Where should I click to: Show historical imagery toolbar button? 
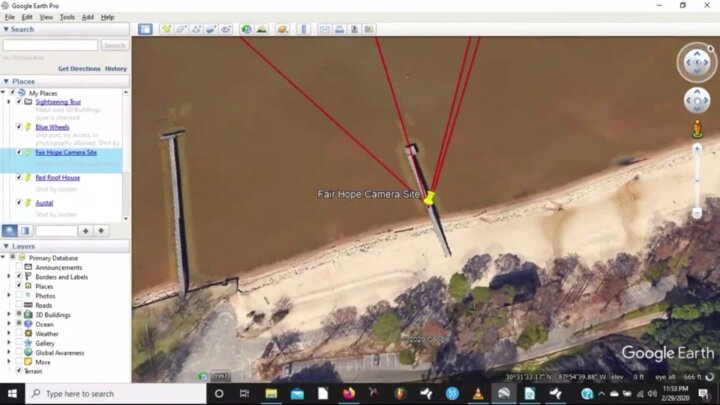pyautogui.click(x=247, y=29)
